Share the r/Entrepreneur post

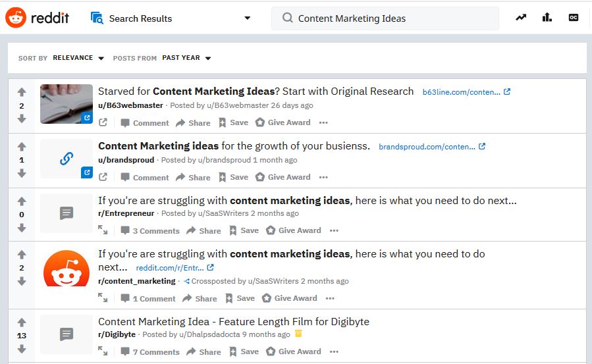[203, 230]
